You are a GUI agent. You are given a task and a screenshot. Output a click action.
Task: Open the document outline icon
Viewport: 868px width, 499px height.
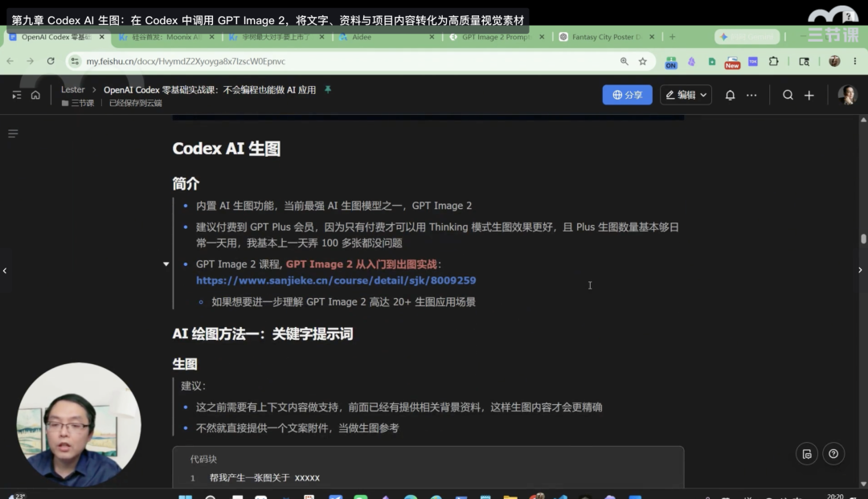(13, 133)
